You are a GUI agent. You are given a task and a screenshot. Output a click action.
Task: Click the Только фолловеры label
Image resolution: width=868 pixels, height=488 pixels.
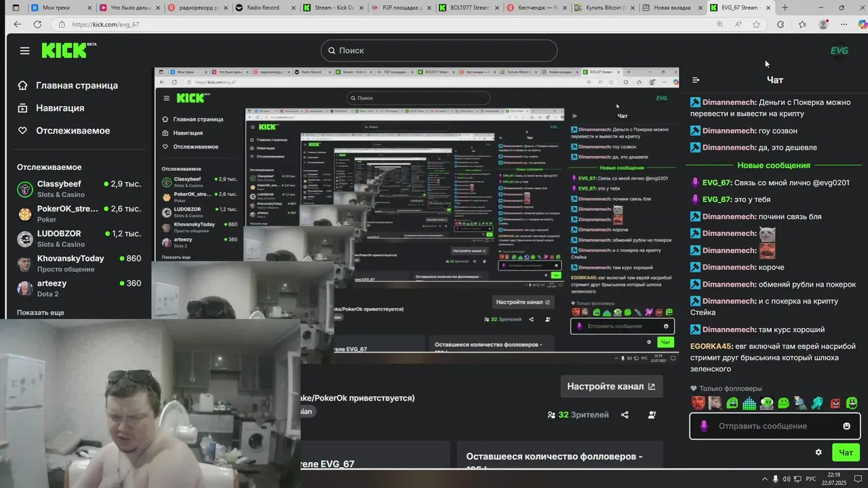click(x=730, y=388)
